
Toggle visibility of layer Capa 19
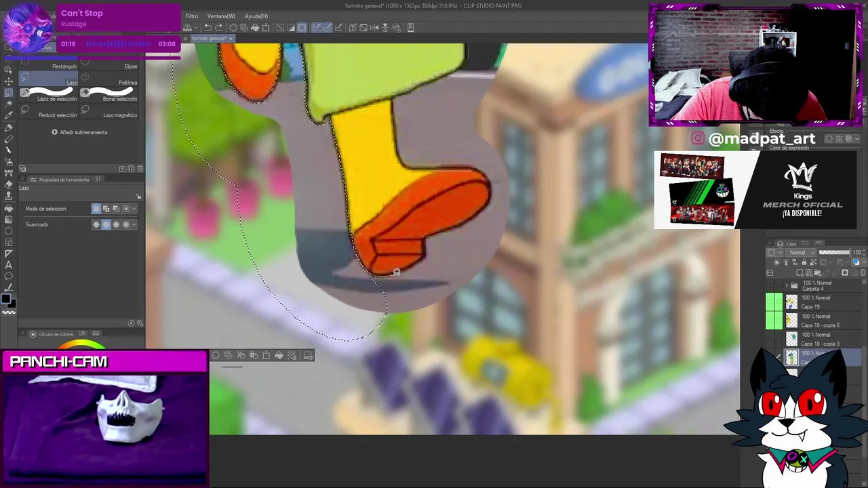coord(770,302)
